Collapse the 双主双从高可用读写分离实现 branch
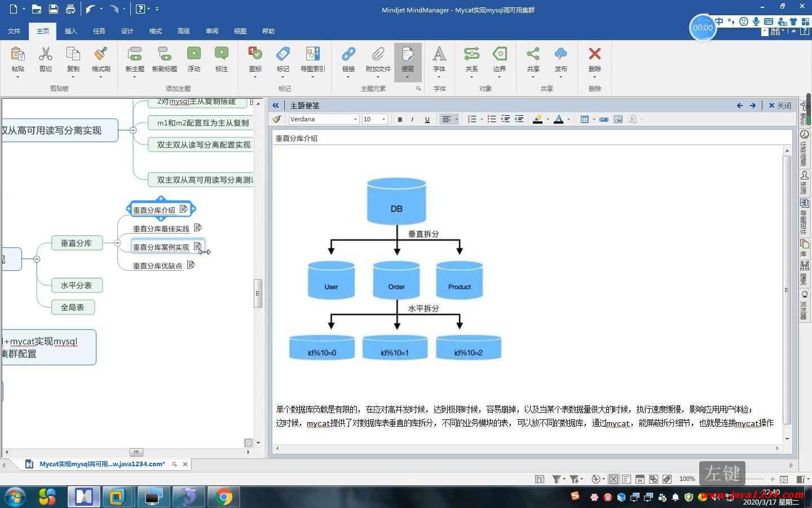Screen dimensions: 812x508 133,130
